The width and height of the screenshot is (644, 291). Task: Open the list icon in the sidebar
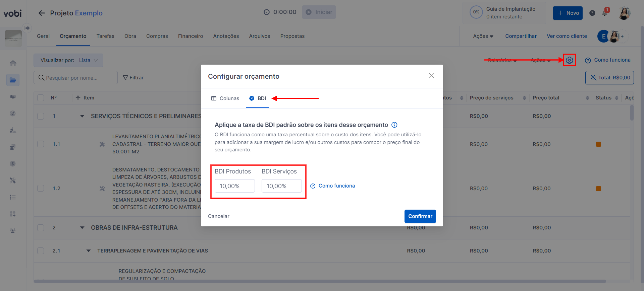point(13,197)
